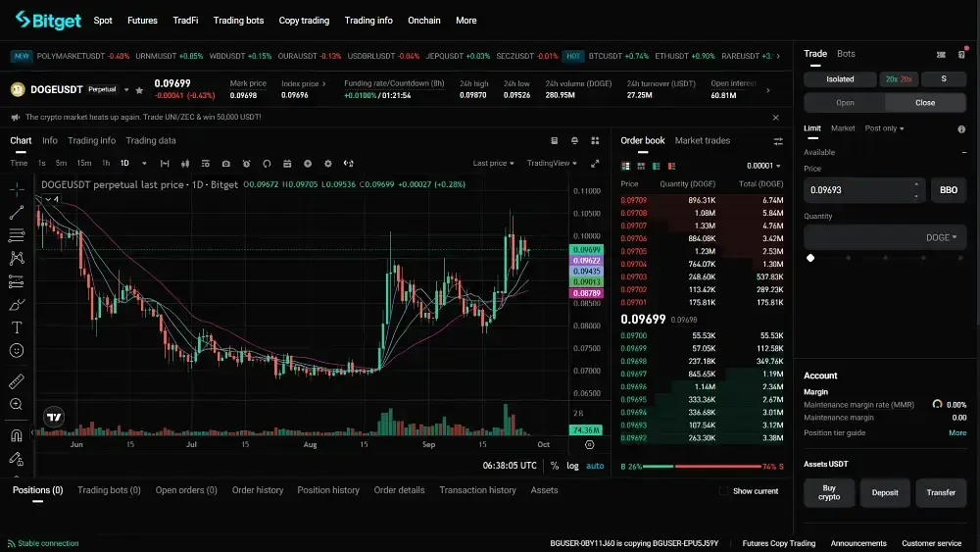
Task: Select the trend line drawing tool
Action: [17, 212]
